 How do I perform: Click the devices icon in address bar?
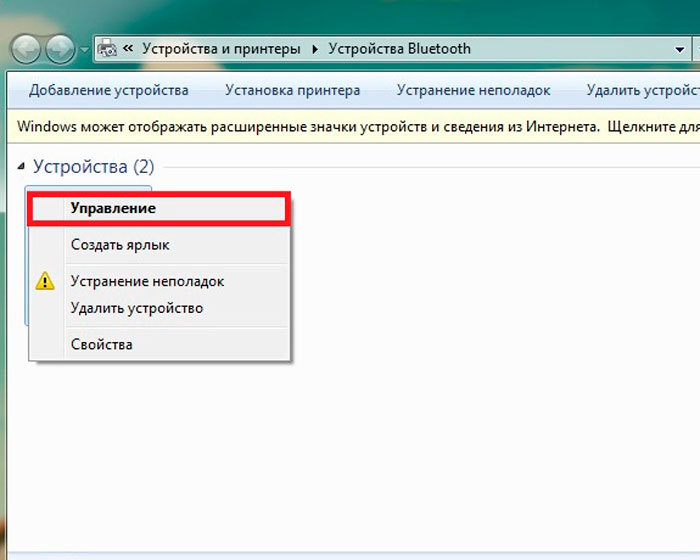point(109,48)
